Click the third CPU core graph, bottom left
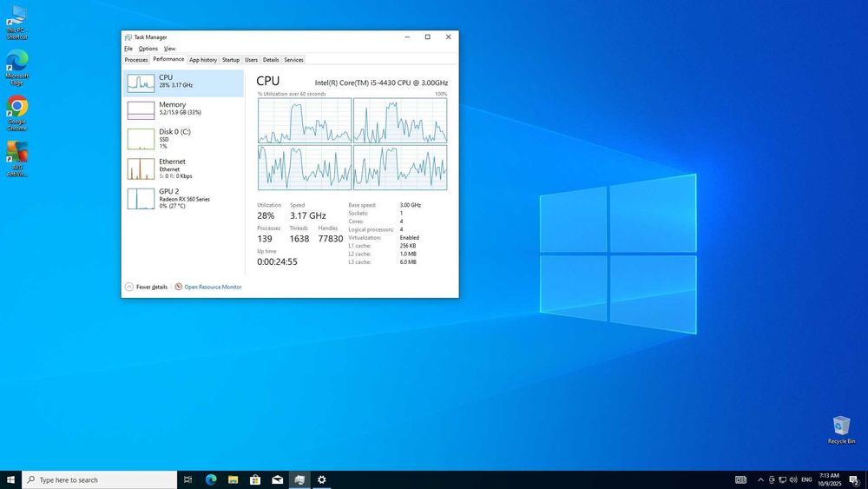Viewport: 868px width, 489px height. 305,168
